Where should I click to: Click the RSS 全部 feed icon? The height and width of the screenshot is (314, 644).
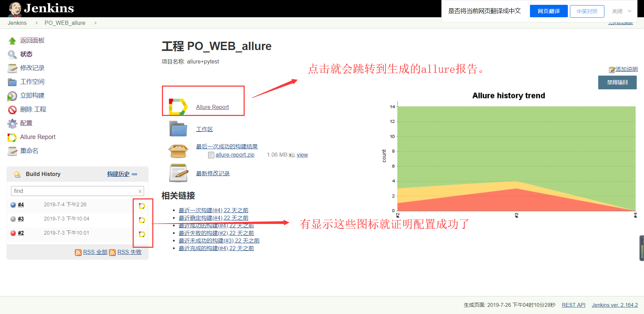point(78,253)
